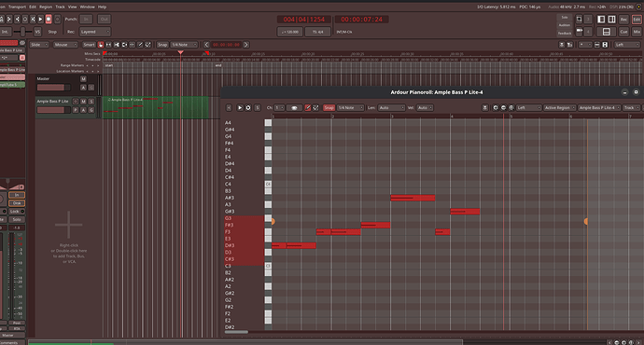Select the Internal Edit tool in editor toolbar

click(147, 45)
